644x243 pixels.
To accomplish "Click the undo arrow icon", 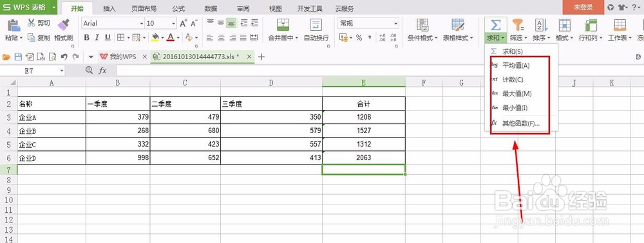I will coord(64,57).
